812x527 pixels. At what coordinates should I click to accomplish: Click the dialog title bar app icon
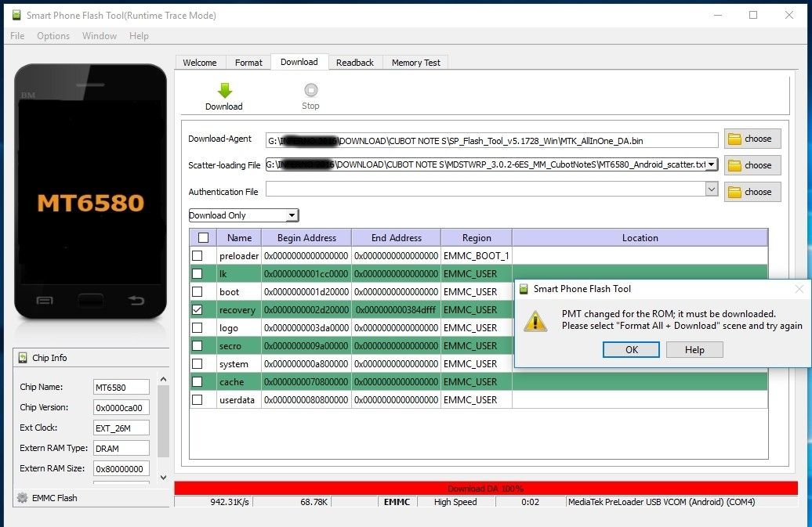(x=524, y=289)
